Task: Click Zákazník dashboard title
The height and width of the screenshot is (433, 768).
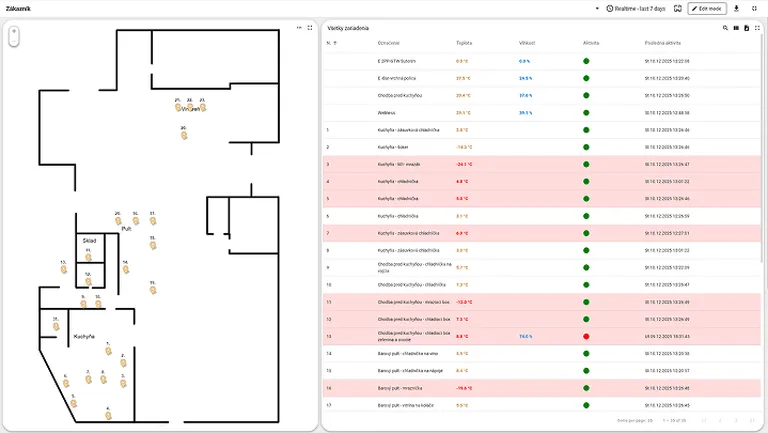Action: (18, 8)
